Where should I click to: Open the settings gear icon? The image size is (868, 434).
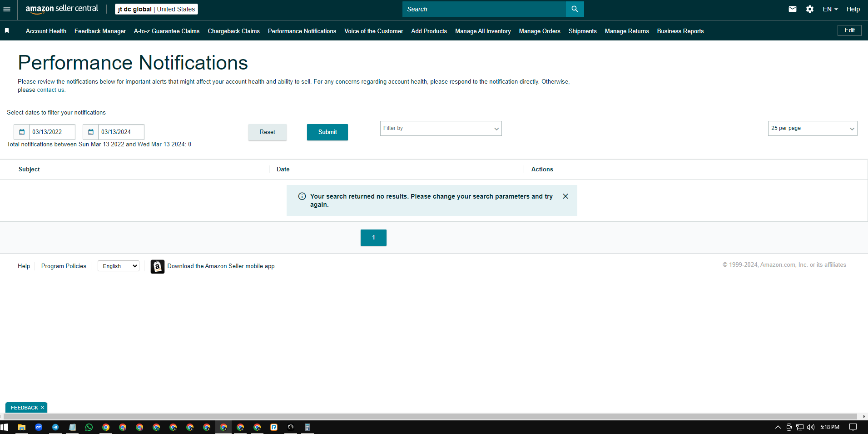pyautogui.click(x=810, y=9)
